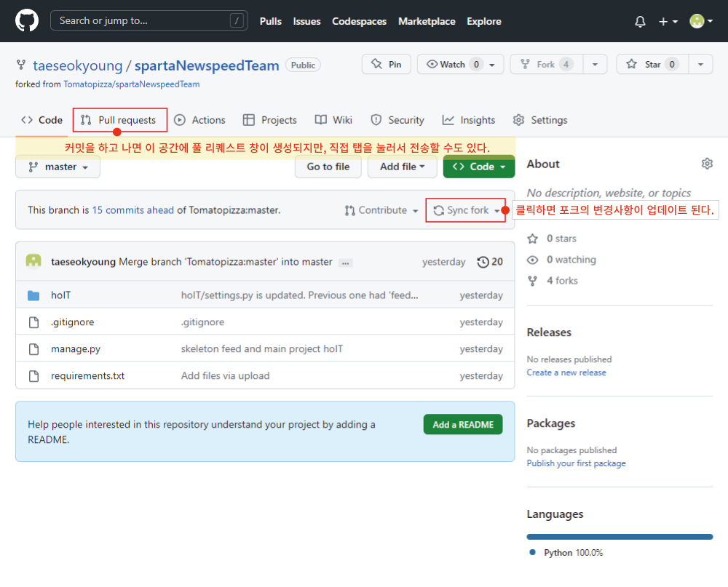The image size is (728, 587).
Task: Star this repository
Action: (652, 64)
